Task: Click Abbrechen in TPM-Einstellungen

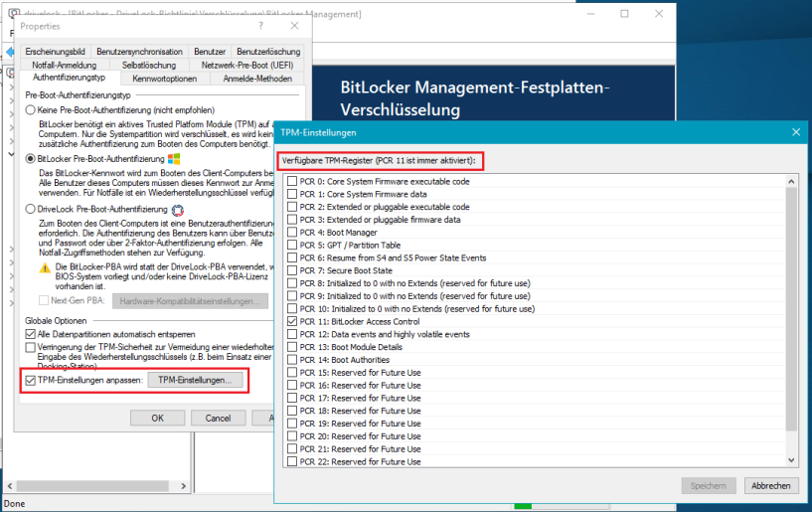Action: [x=771, y=485]
